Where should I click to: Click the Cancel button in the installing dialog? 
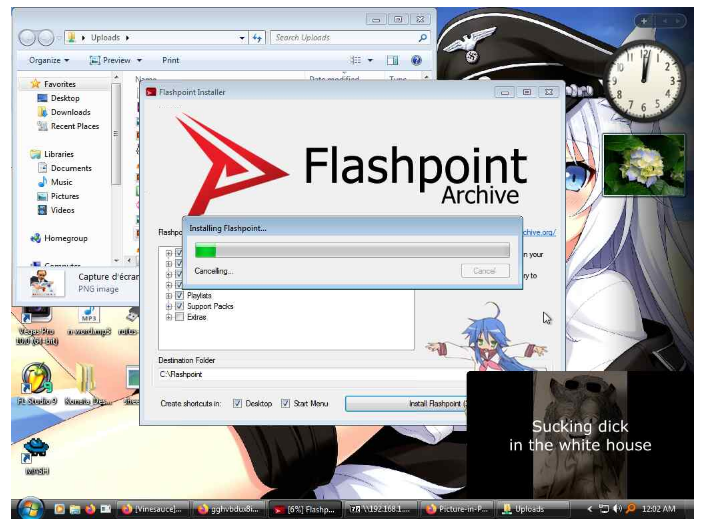[485, 271]
